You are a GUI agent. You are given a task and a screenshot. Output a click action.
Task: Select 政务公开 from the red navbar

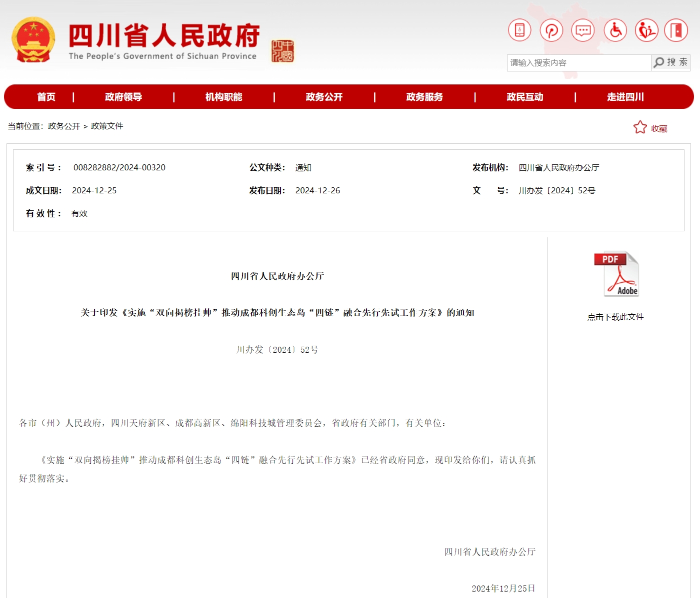click(x=324, y=97)
